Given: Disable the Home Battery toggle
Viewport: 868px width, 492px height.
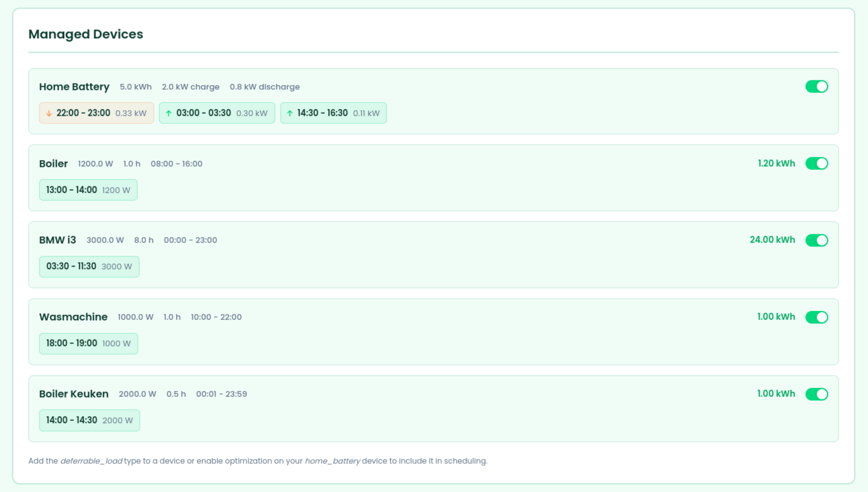Looking at the screenshot, I should click(817, 86).
